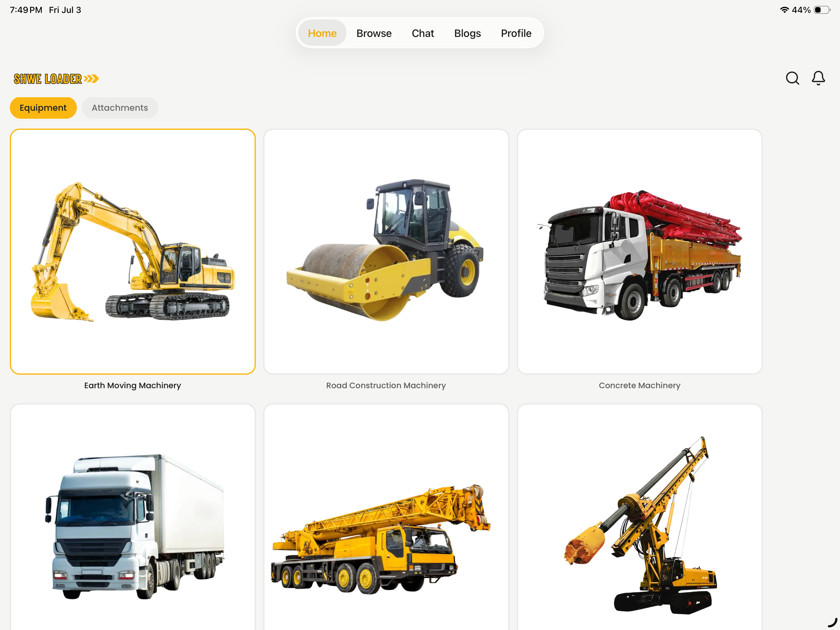Tap the status bar time 7:49 PM

click(x=26, y=10)
